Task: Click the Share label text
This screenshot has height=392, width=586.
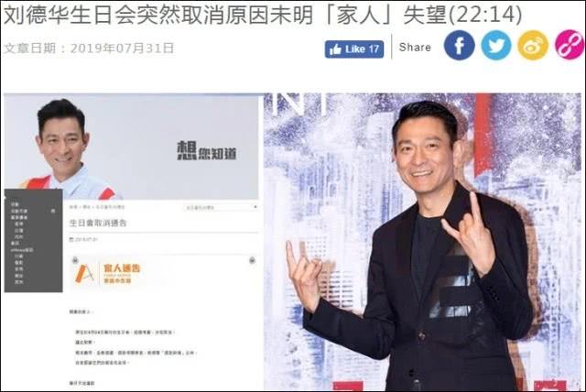Action: click(415, 47)
